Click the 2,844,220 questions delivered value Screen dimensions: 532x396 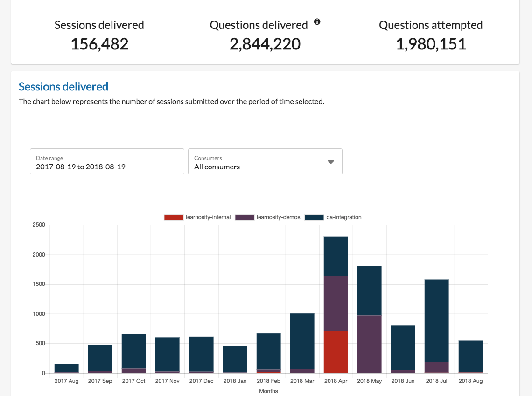click(x=265, y=44)
